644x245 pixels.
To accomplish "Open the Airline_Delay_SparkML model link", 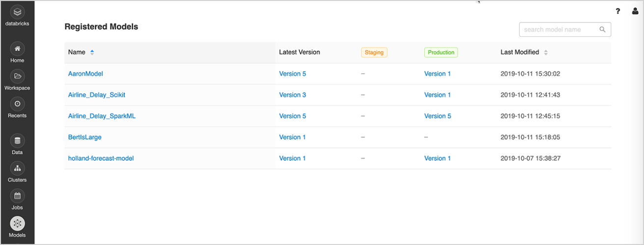I will point(102,116).
